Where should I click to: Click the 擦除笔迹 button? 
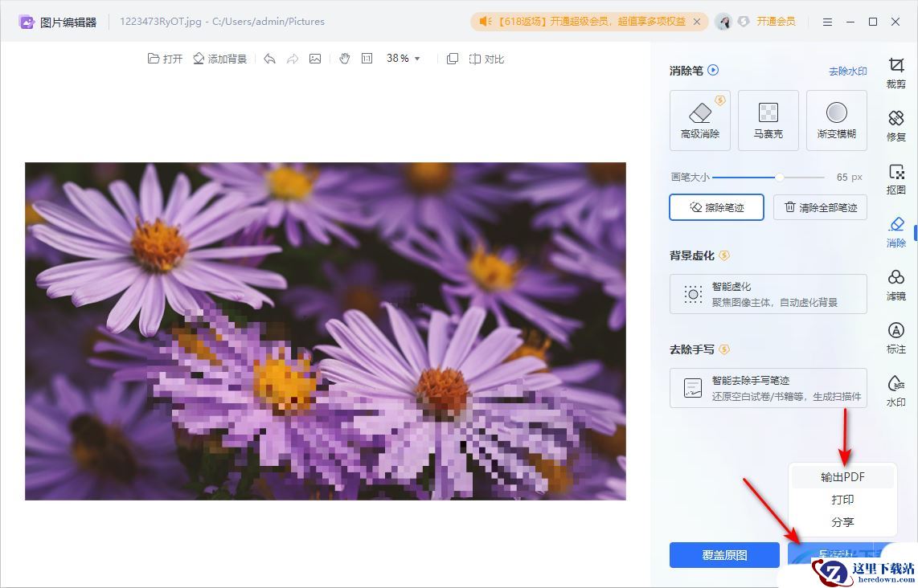click(716, 207)
